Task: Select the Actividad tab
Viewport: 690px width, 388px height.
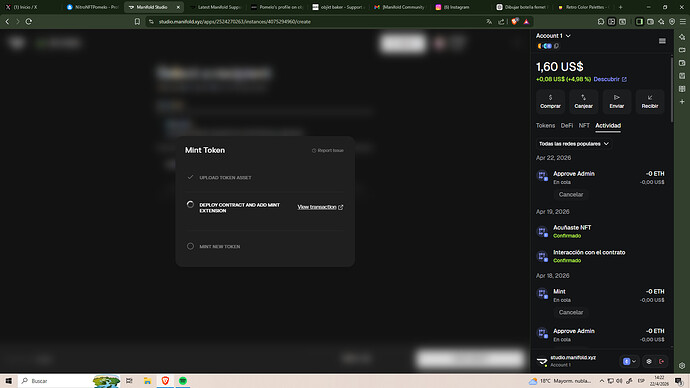Action: (x=608, y=126)
